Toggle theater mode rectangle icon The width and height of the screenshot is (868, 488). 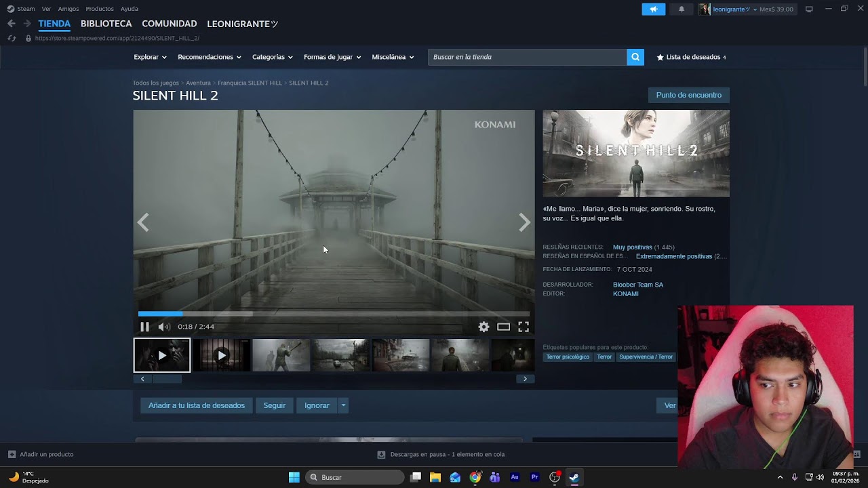point(503,327)
